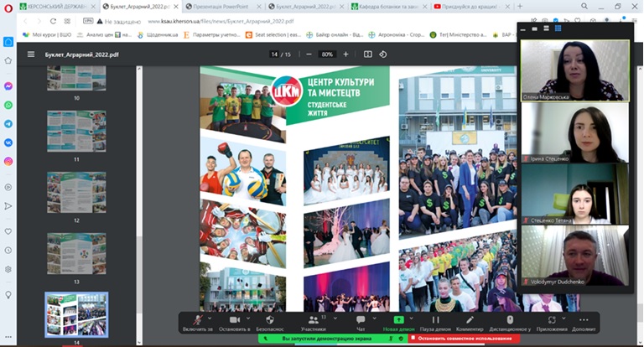Expand arrow beside the Чат button
Viewport: 644px width, 347px height.
point(374,319)
